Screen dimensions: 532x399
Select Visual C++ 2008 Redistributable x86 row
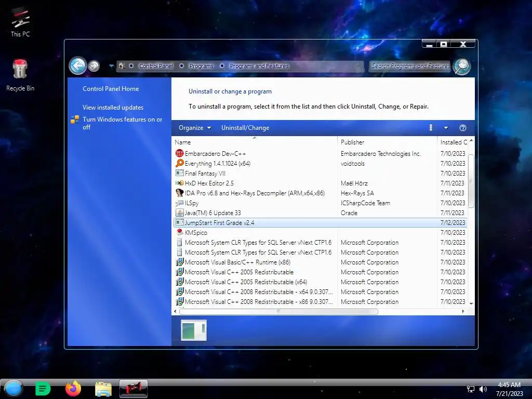pos(320,302)
